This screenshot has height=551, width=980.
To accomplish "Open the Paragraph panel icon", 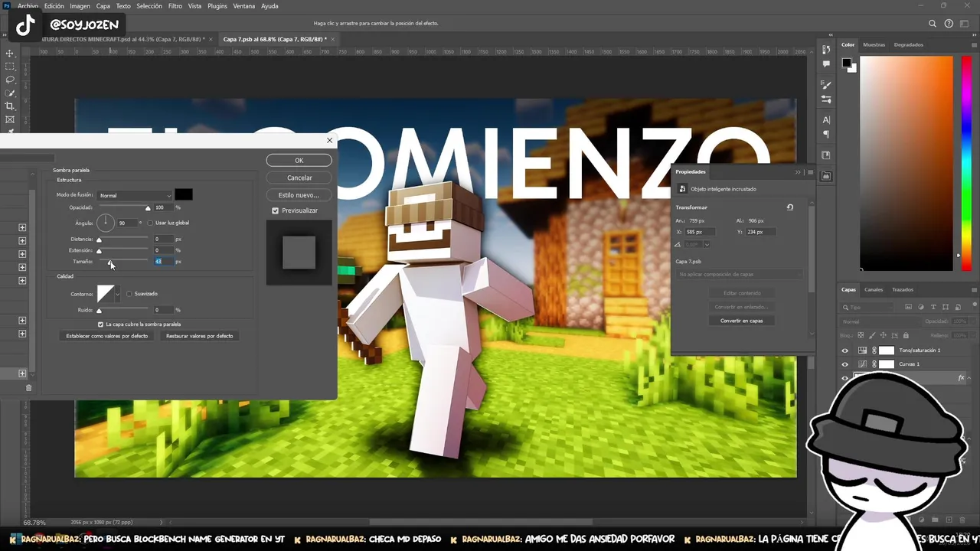I will [826, 134].
